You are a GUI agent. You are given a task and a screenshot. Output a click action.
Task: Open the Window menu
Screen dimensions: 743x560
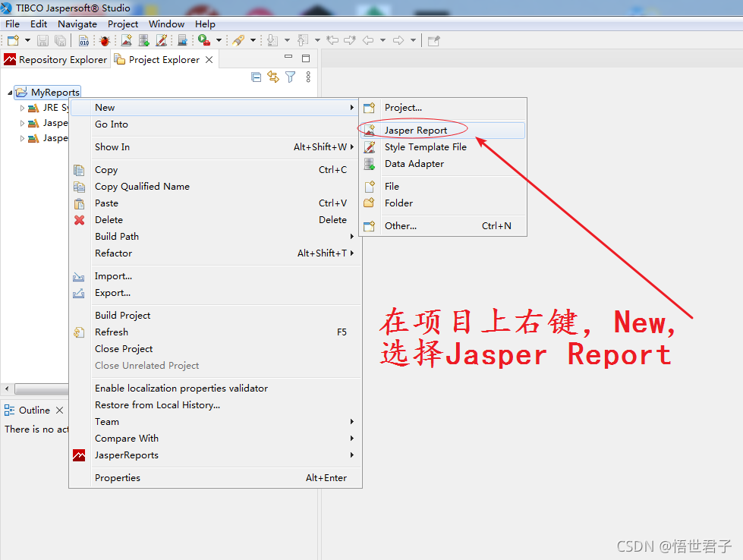(166, 24)
